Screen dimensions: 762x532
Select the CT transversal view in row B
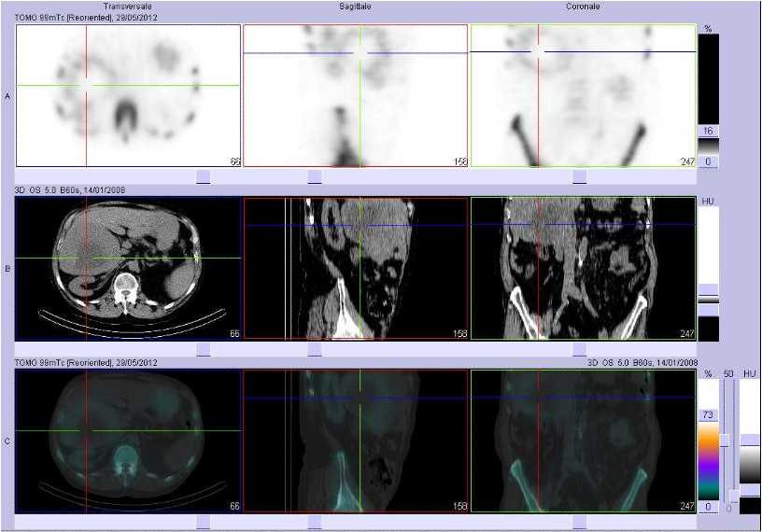click(x=128, y=268)
